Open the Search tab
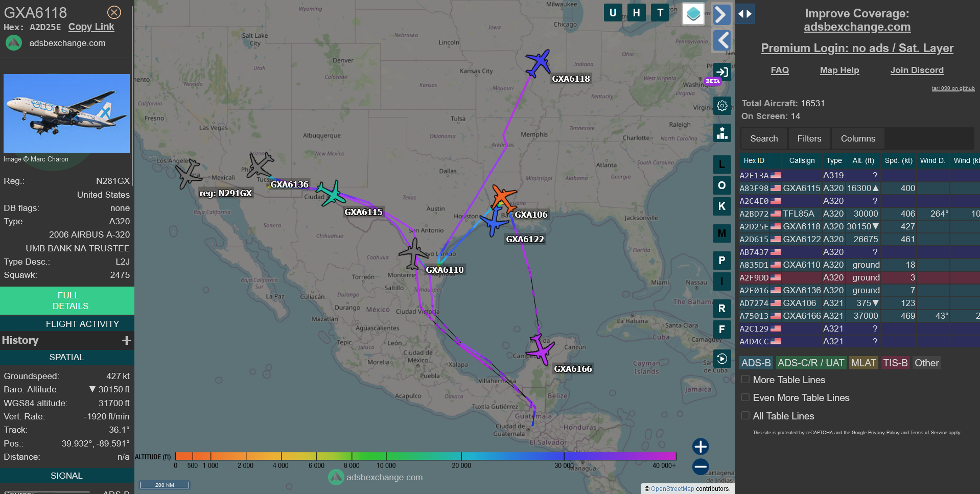Viewport: 980px width, 494px height. pos(764,138)
